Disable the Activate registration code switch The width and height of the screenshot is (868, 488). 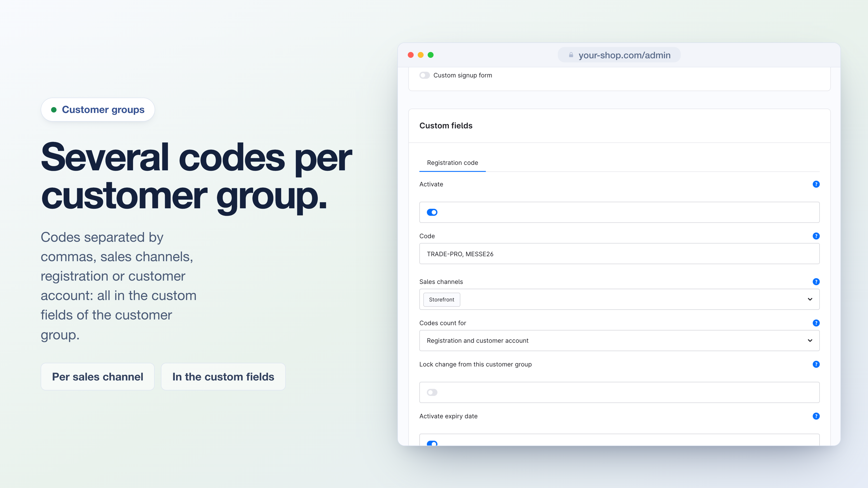tap(432, 212)
